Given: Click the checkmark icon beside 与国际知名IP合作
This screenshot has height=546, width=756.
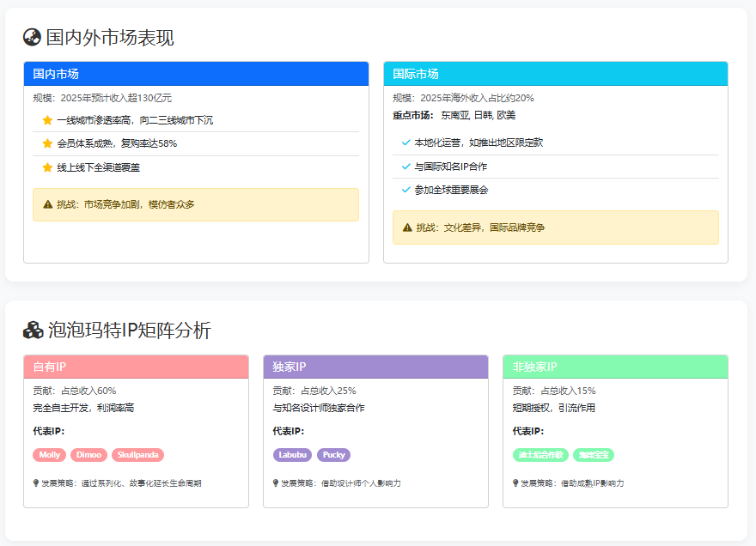Looking at the screenshot, I should point(406,167).
